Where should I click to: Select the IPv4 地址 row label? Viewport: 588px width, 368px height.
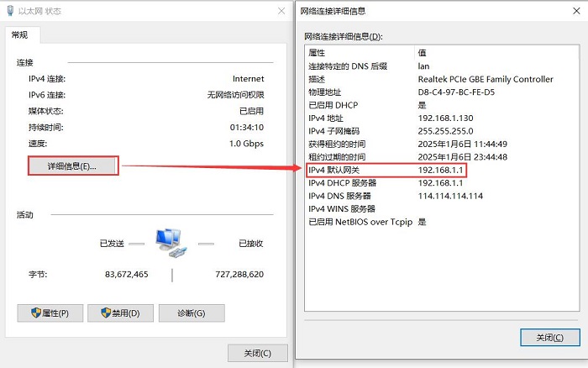point(326,118)
